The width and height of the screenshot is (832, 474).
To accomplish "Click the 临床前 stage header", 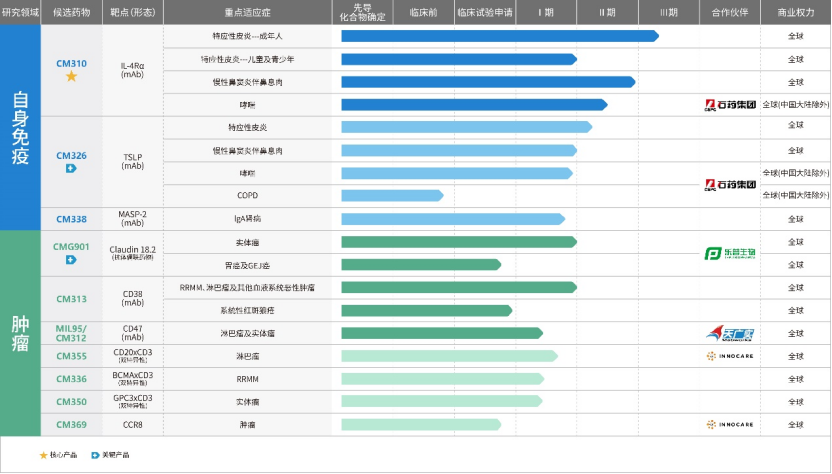I will pos(423,12).
